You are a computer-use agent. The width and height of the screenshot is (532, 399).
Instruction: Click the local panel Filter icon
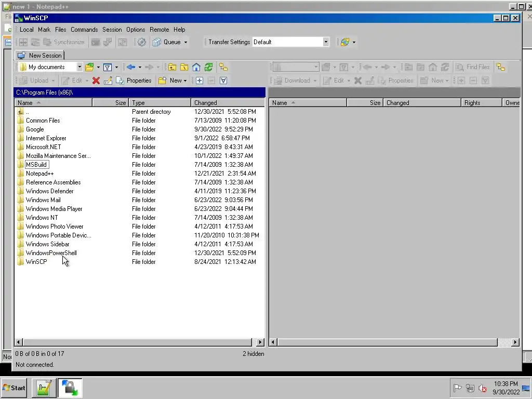[x=107, y=67]
